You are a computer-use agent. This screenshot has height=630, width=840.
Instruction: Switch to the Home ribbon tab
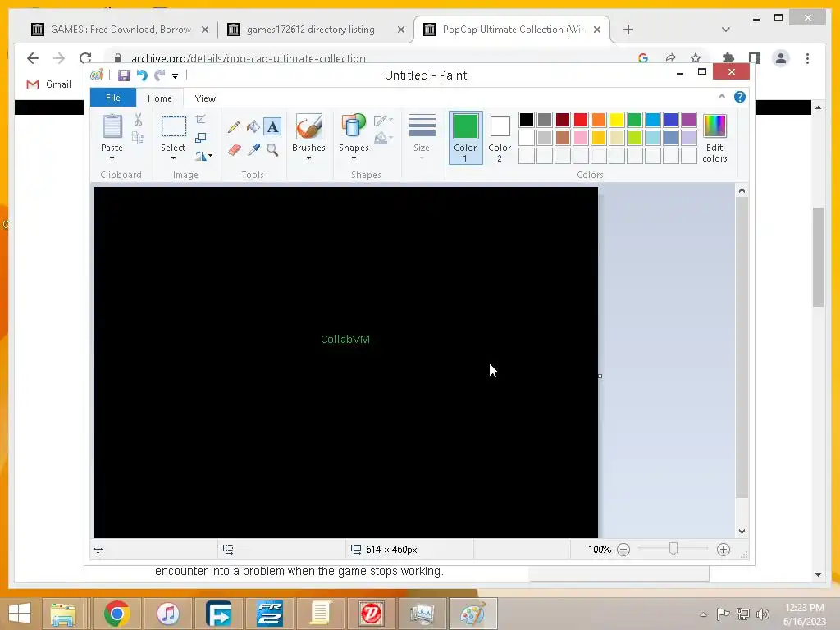[160, 98]
